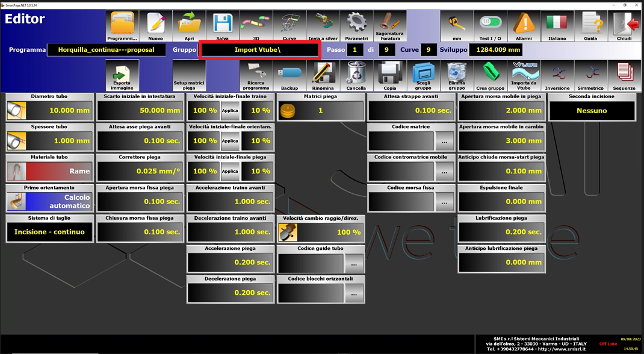Open Materiale tubo selector showing Rame

coord(50,171)
